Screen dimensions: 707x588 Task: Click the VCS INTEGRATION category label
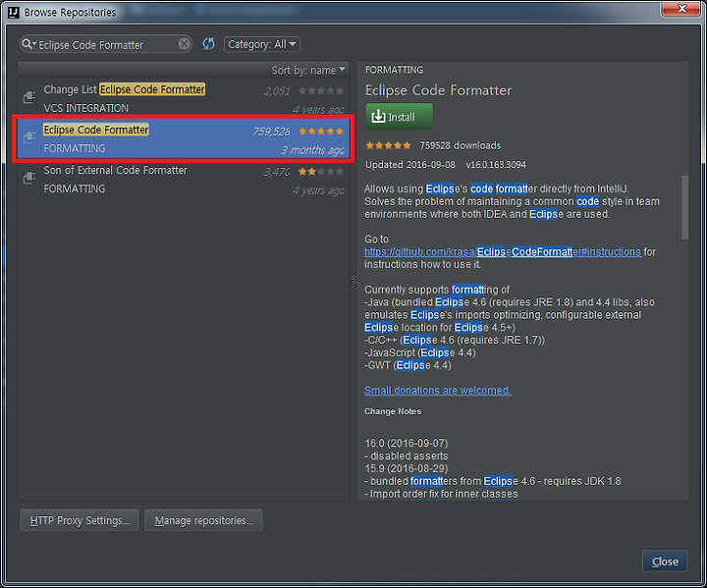(x=86, y=108)
